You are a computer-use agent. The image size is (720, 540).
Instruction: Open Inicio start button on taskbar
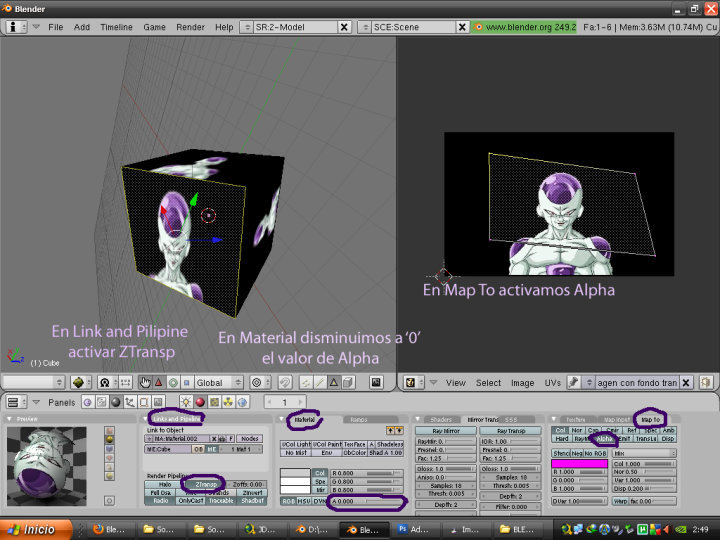tap(36, 529)
